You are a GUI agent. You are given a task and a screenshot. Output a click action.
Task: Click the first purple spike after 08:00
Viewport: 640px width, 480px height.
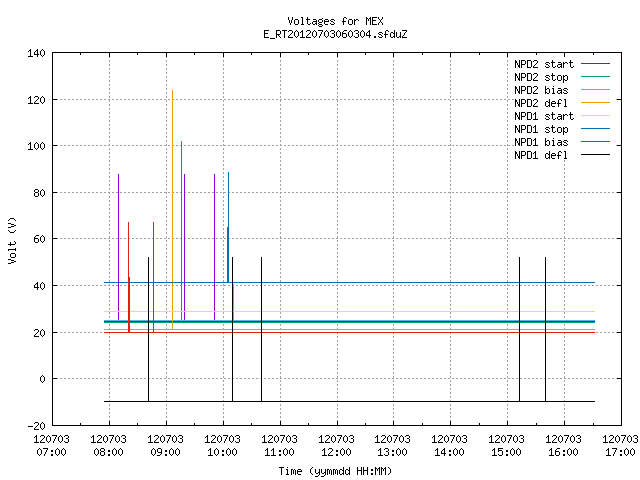pyautogui.click(x=119, y=247)
